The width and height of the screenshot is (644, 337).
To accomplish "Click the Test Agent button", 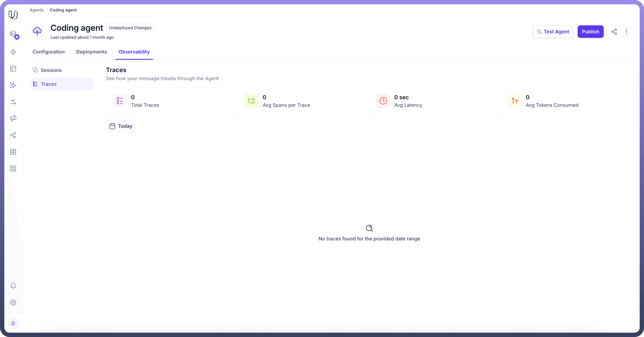I will (x=553, y=32).
